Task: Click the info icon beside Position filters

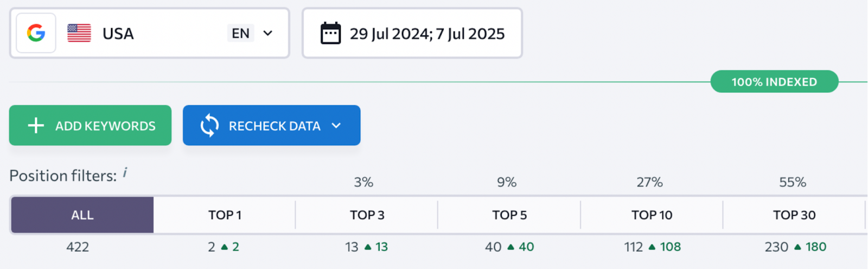Action: (125, 173)
